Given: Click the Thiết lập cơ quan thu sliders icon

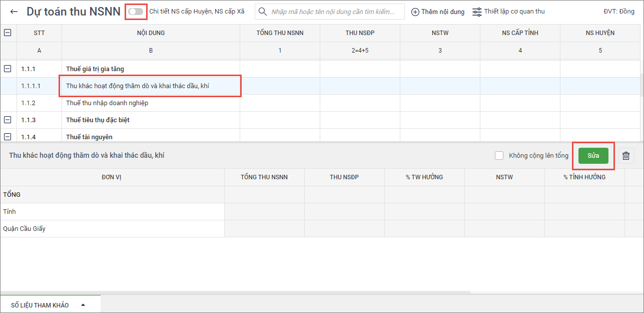Looking at the screenshot, I should pyautogui.click(x=477, y=12).
